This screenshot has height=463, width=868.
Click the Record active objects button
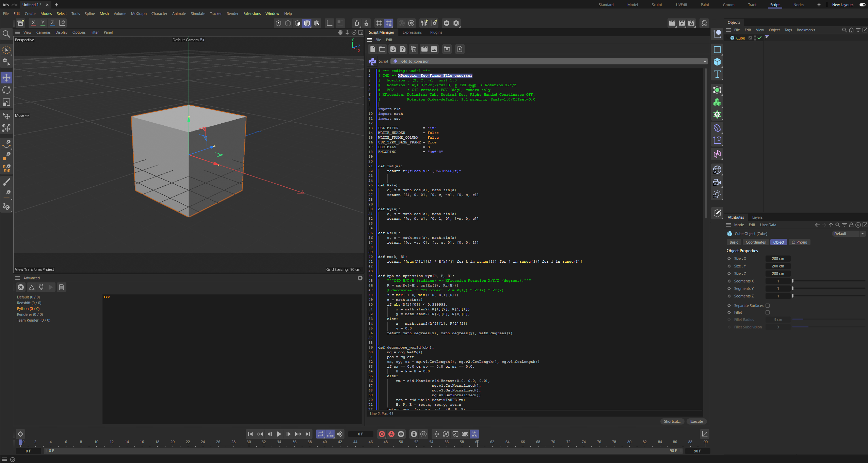(382, 434)
